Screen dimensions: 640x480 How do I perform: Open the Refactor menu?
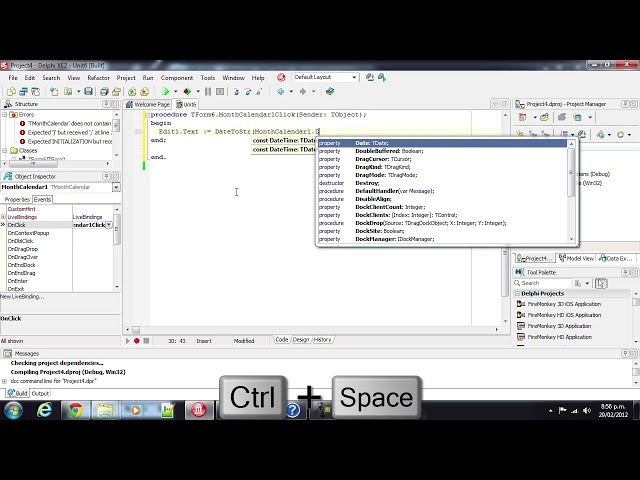[98, 78]
